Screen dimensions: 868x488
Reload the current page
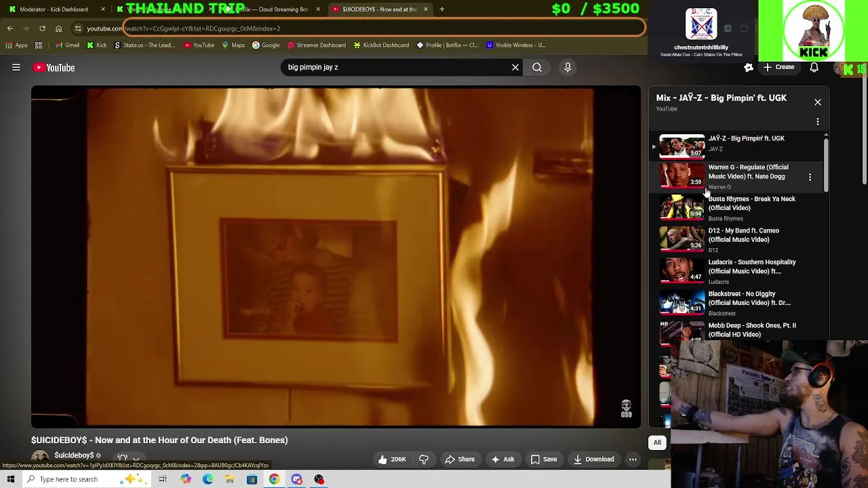pos(42,28)
